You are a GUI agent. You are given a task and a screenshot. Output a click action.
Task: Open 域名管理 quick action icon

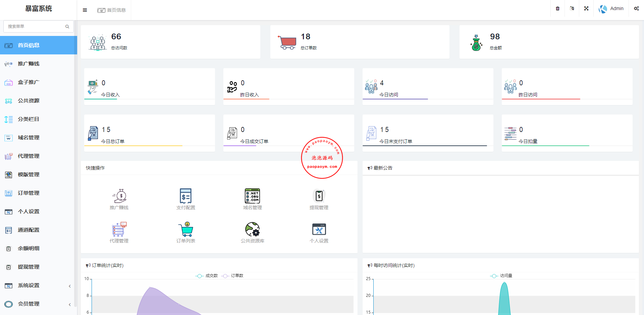(252, 196)
